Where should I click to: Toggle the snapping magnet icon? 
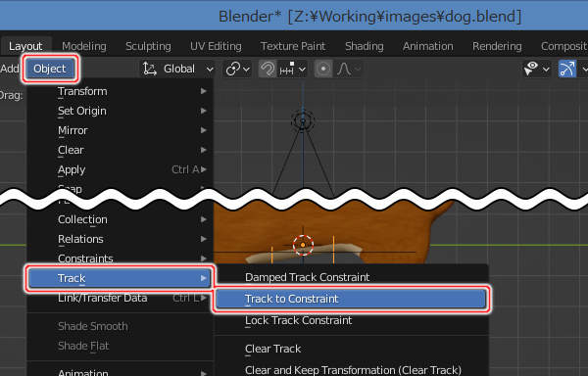click(268, 69)
